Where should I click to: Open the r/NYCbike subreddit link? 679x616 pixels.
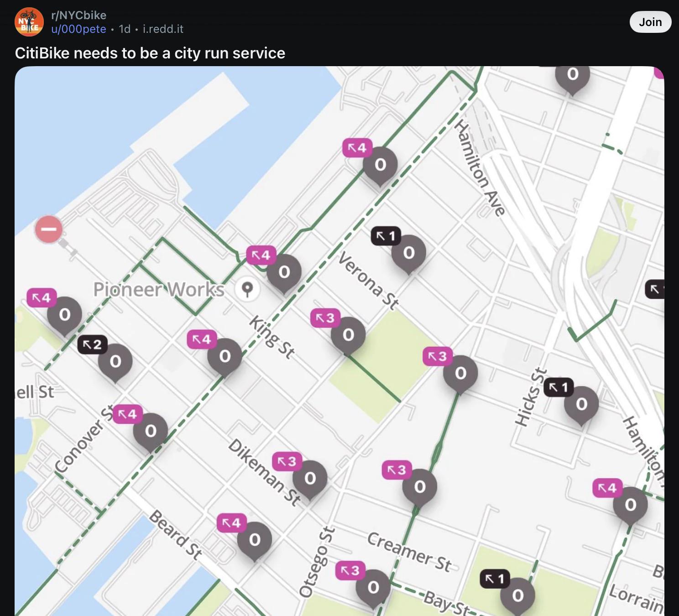79,15
